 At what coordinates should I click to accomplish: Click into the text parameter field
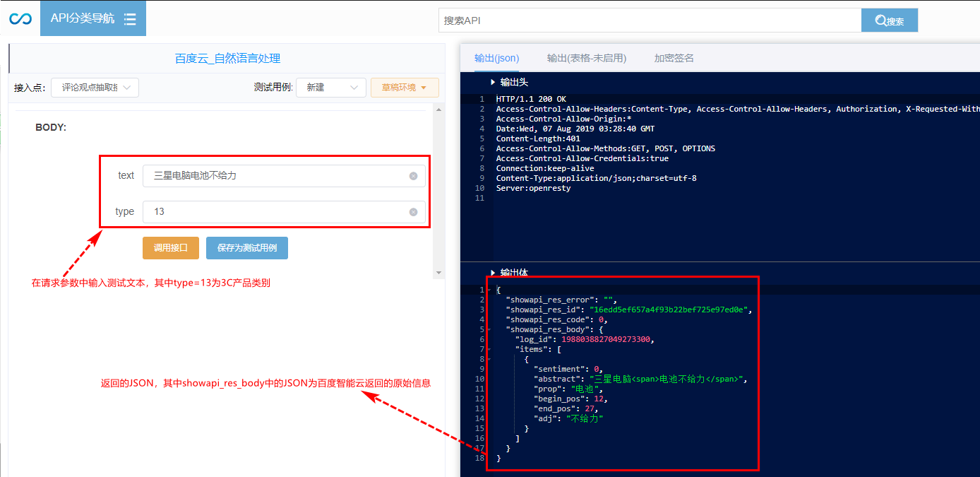click(x=284, y=176)
